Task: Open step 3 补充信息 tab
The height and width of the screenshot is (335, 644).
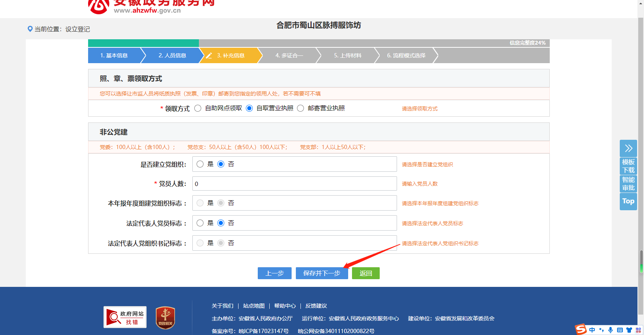Action: pyautogui.click(x=230, y=55)
